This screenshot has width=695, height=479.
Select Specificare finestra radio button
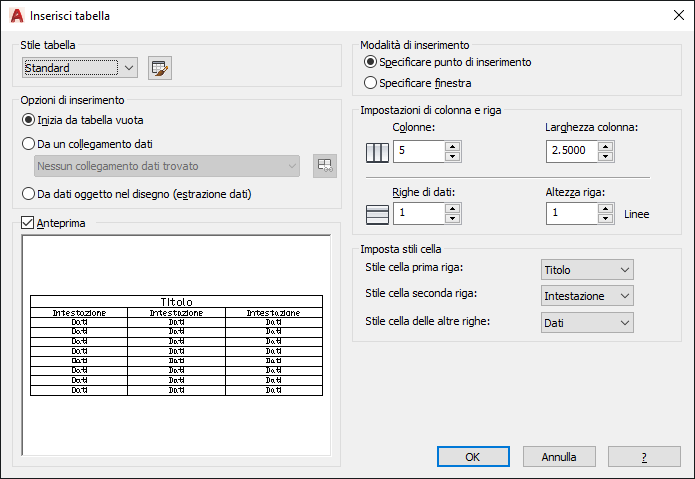tap(417, 83)
